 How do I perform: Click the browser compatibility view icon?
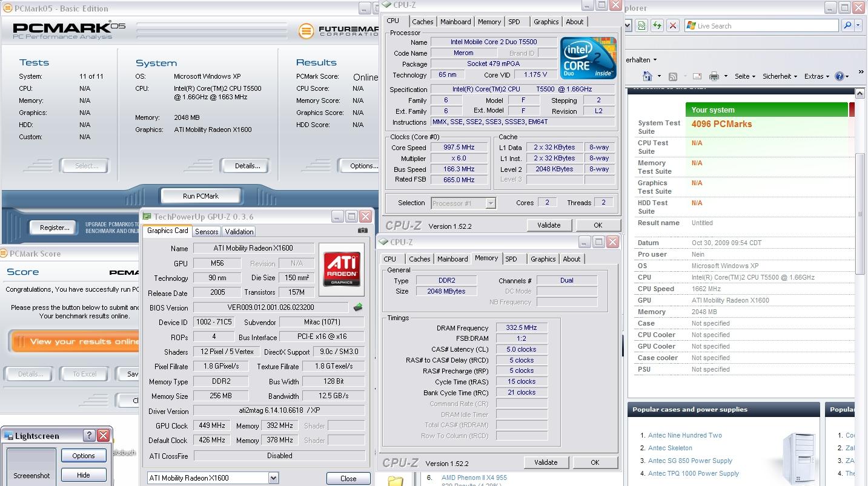642,25
